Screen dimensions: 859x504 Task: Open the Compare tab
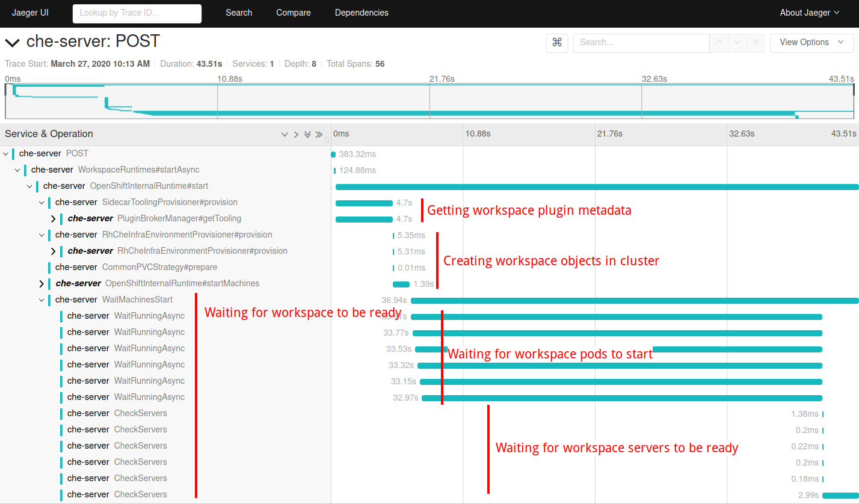294,13
